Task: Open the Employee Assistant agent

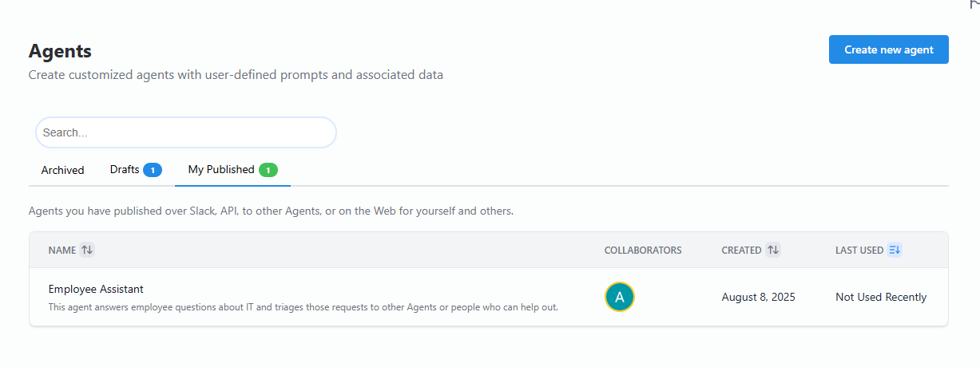Action: [x=96, y=289]
